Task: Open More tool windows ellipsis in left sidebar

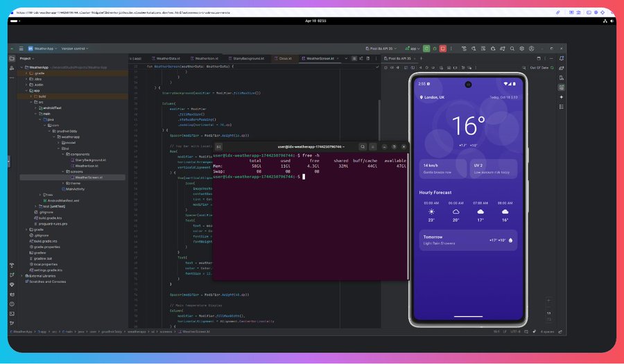Action: click(x=12, y=78)
